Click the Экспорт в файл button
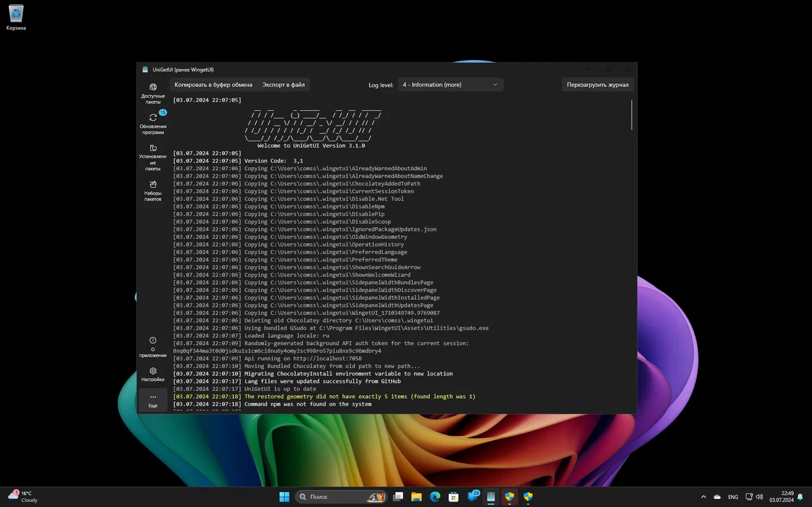This screenshot has width=812, height=507. (284, 85)
